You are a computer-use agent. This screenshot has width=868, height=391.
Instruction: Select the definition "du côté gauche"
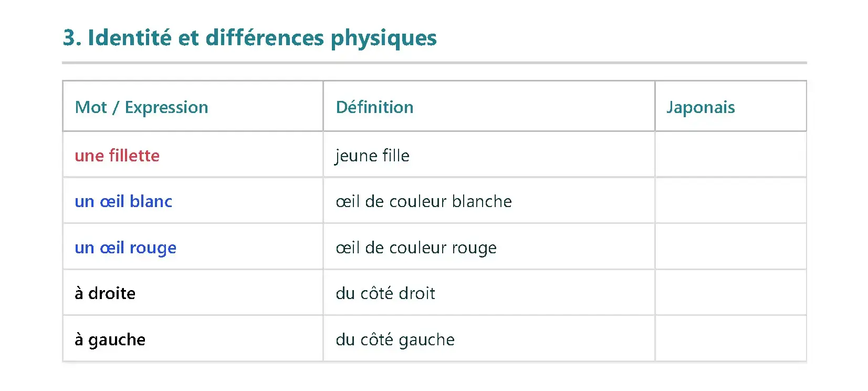pyautogui.click(x=395, y=339)
